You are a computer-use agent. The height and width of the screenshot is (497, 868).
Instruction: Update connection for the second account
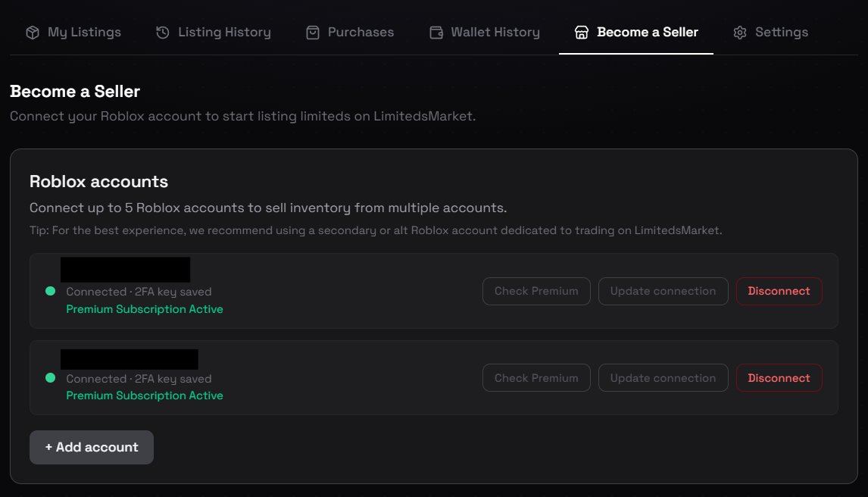(x=663, y=378)
